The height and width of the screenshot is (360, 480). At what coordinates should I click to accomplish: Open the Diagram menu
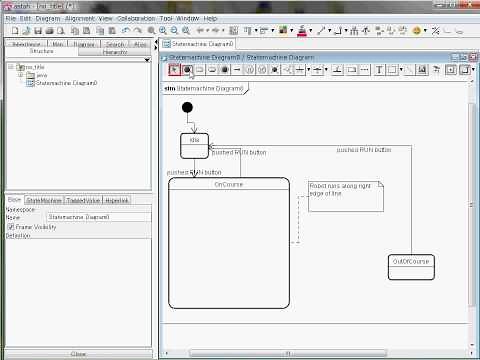coord(48,19)
